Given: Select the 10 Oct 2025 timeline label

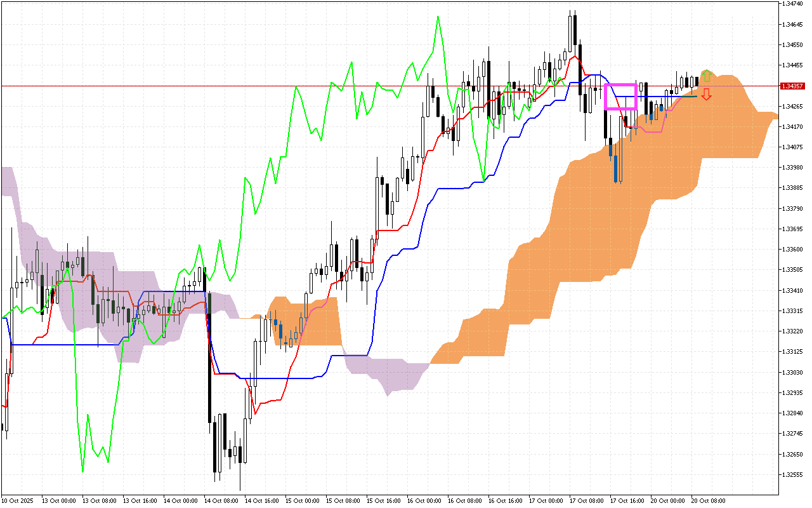Looking at the screenshot, I should click(17, 500).
